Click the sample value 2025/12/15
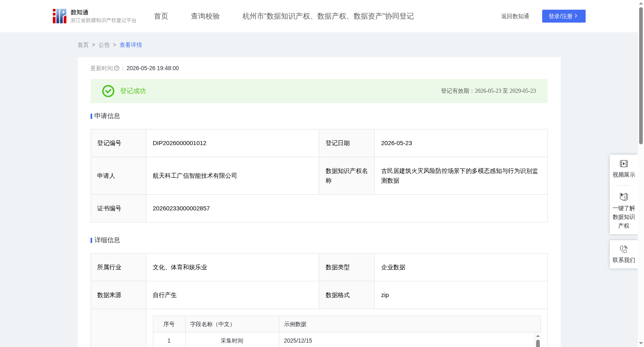Viewport: 644px width, 347px height. click(298, 341)
